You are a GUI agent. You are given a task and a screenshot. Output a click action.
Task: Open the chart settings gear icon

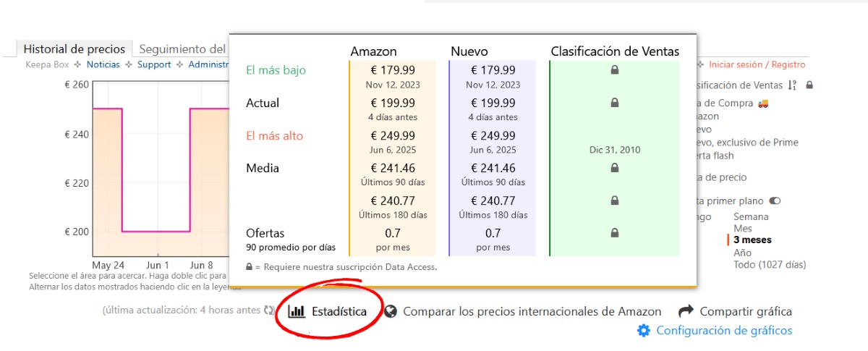[x=643, y=331]
